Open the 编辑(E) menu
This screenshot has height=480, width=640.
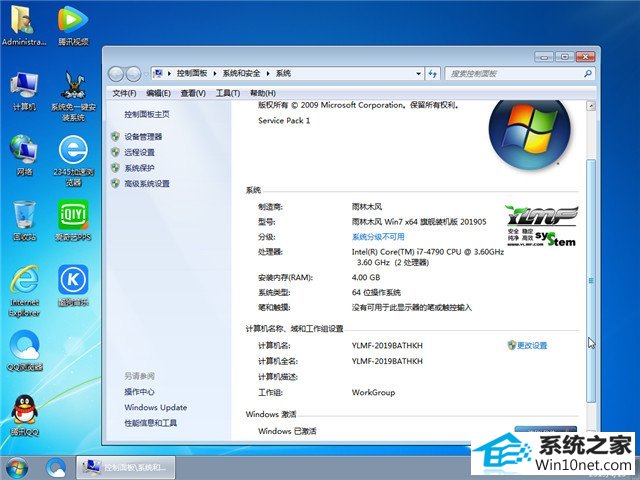pos(158,93)
